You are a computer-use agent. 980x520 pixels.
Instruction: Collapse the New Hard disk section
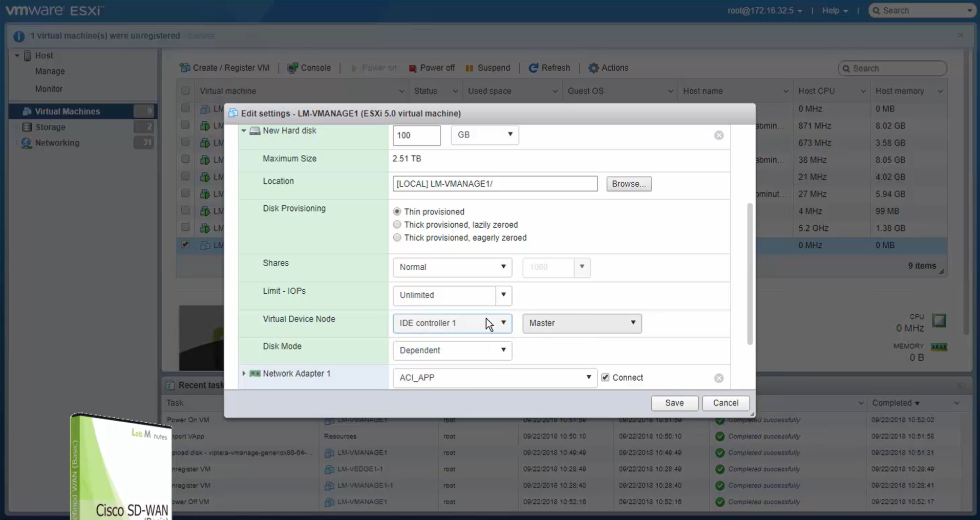coord(244,131)
